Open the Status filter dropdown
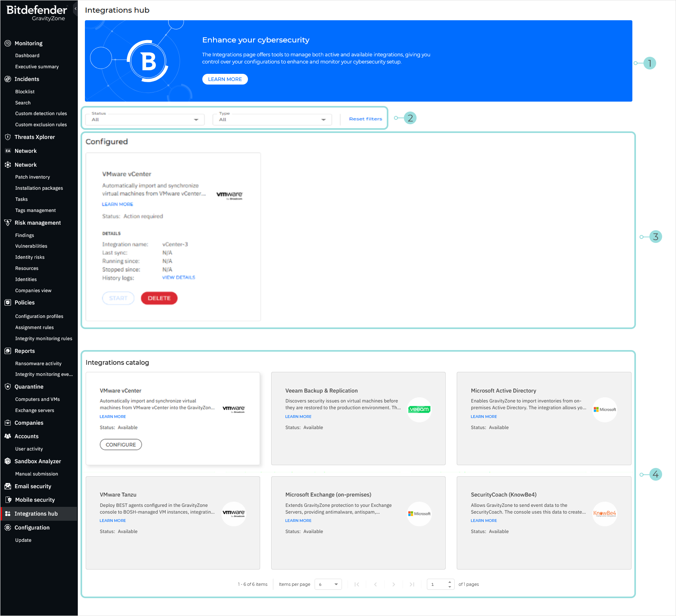 click(144, 119)
